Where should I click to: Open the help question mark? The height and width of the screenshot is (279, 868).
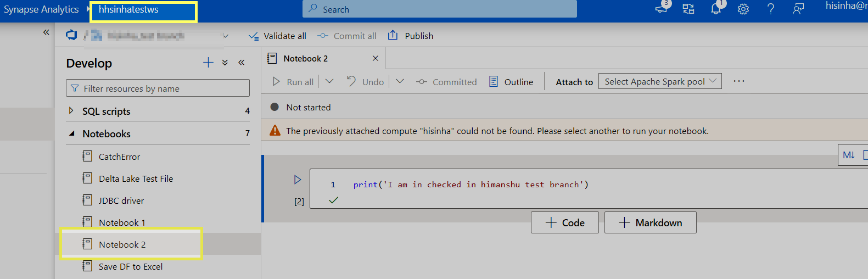coord(771,9)
